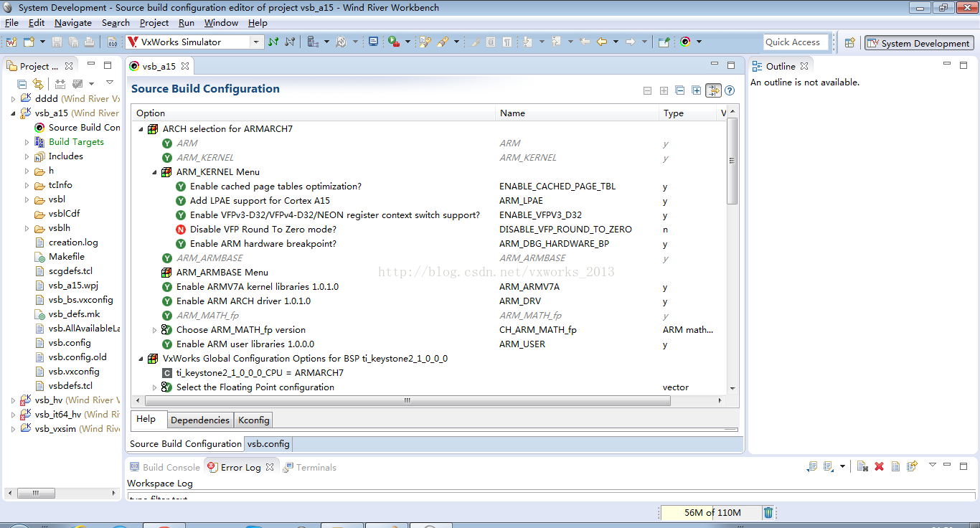Open the Window menu
The width and height of the screenshot is (980, 528).
tap(221, 23)
